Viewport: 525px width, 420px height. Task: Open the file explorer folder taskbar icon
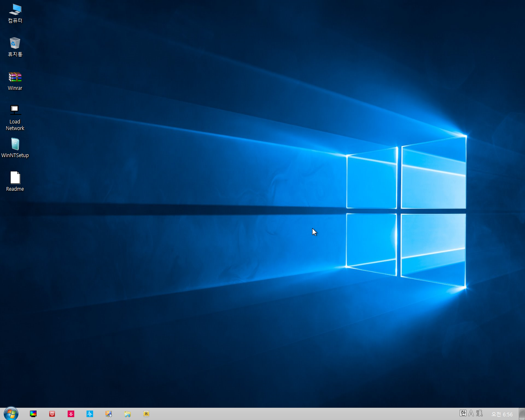(128, 414)
